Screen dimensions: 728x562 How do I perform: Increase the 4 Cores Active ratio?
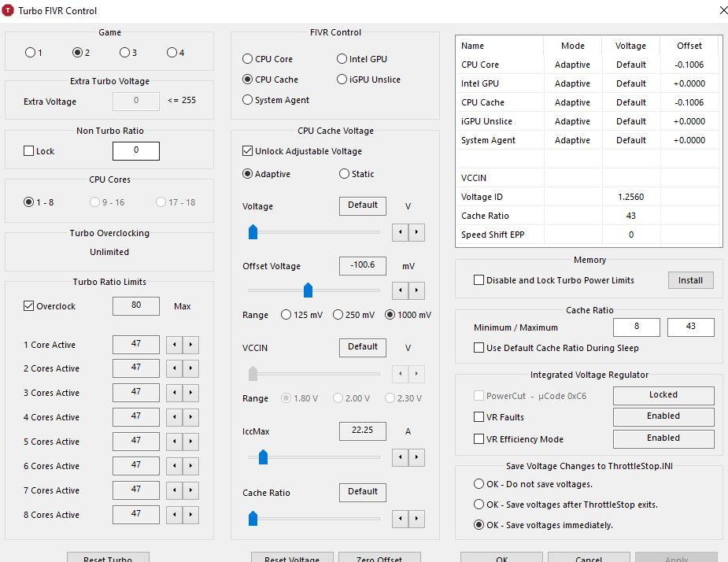(190, 417)
